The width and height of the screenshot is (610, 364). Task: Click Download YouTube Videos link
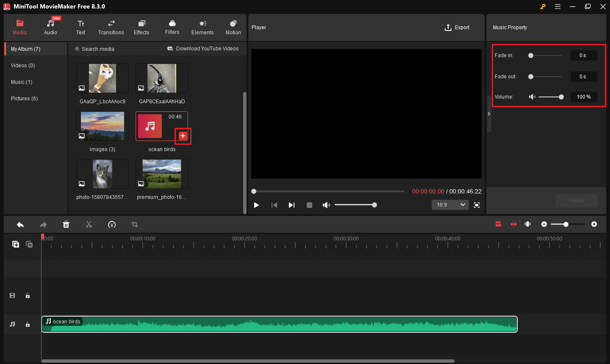(x=203, y=49)
